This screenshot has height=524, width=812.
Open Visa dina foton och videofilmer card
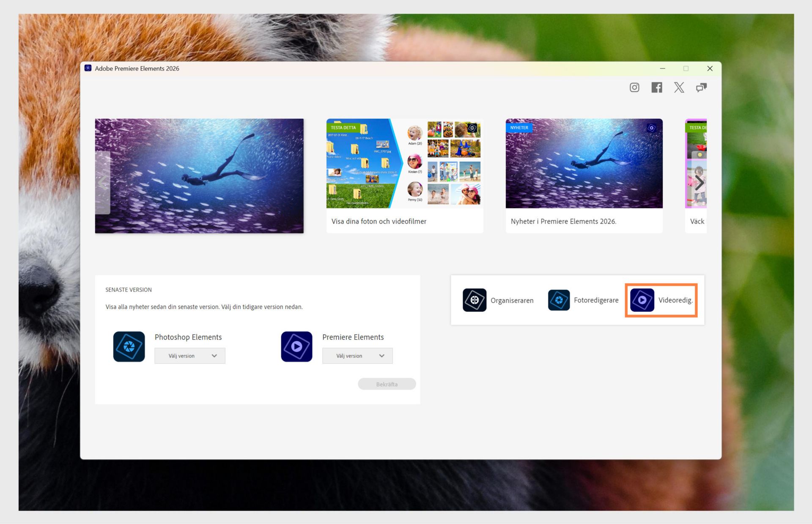coord(404,175)
